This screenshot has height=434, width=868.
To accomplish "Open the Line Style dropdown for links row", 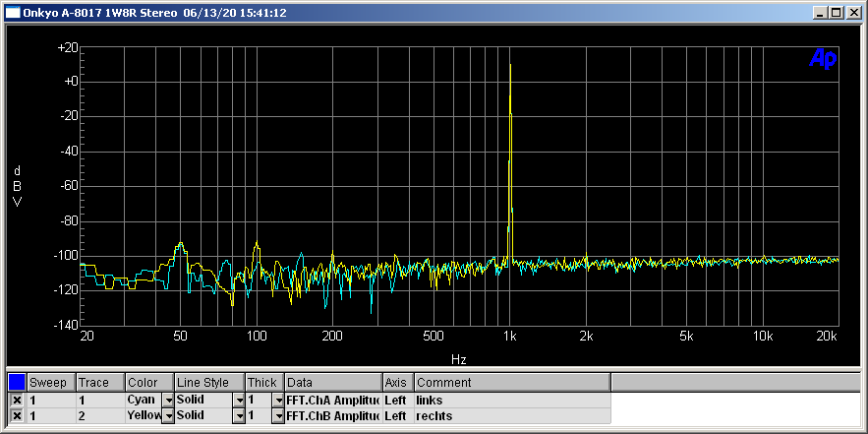I will (x=239, y=400).
